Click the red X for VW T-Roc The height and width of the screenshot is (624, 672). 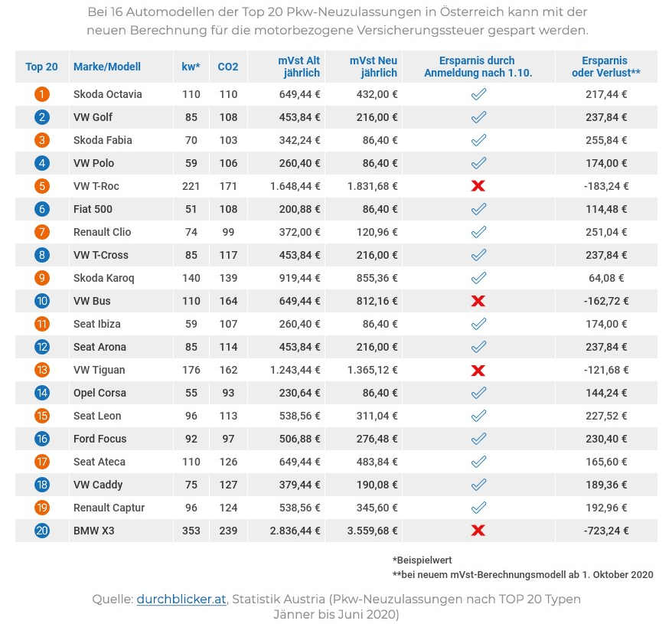click(478, 186)
